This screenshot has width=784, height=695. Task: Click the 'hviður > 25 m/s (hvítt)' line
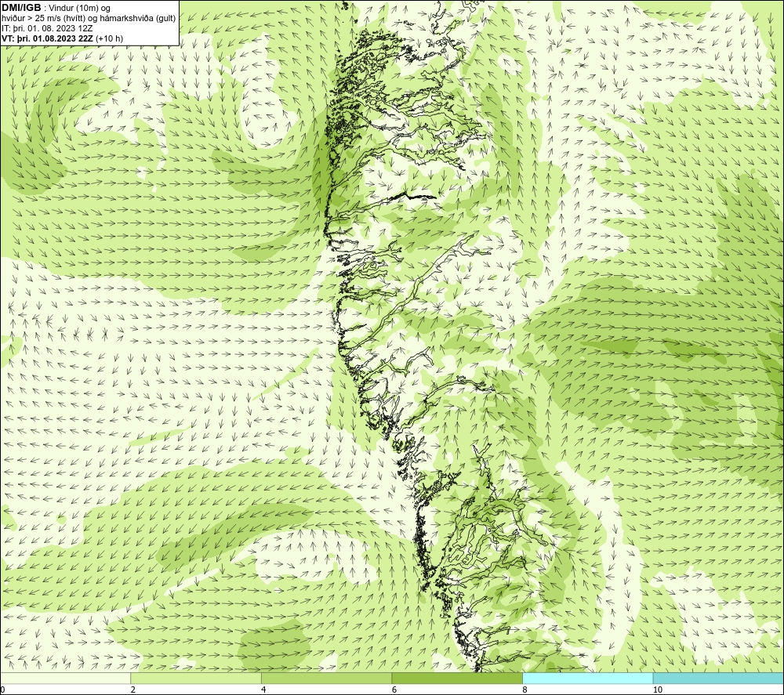[x=89, y=18]
